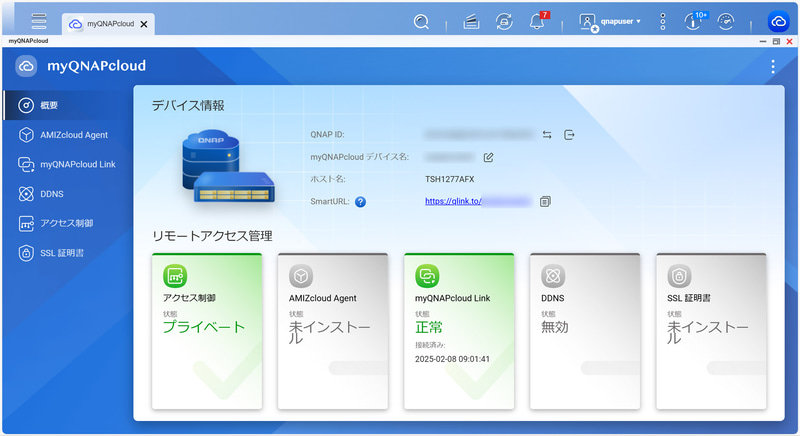
Task: Open the myQNAPcloud app three-dot menu
Action: [x=772, y=66]
